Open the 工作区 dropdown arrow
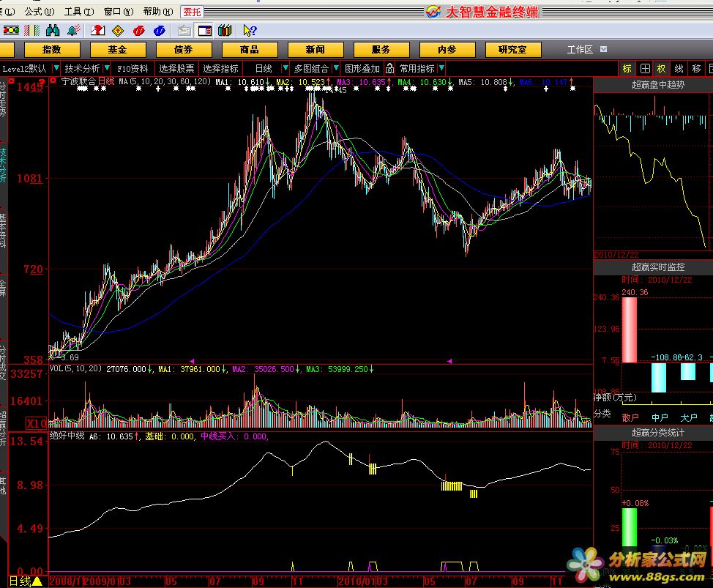 (x=603, y=49)
